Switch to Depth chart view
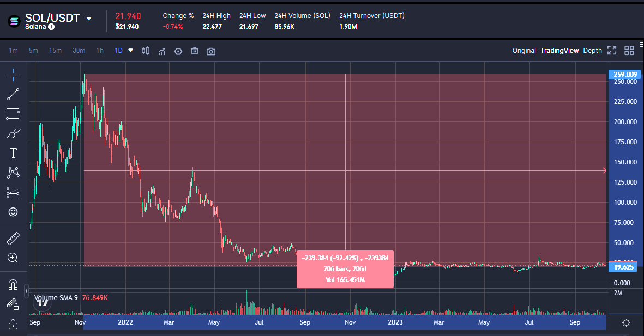Screen dimensions: 644x336 [x=592, y=51]
